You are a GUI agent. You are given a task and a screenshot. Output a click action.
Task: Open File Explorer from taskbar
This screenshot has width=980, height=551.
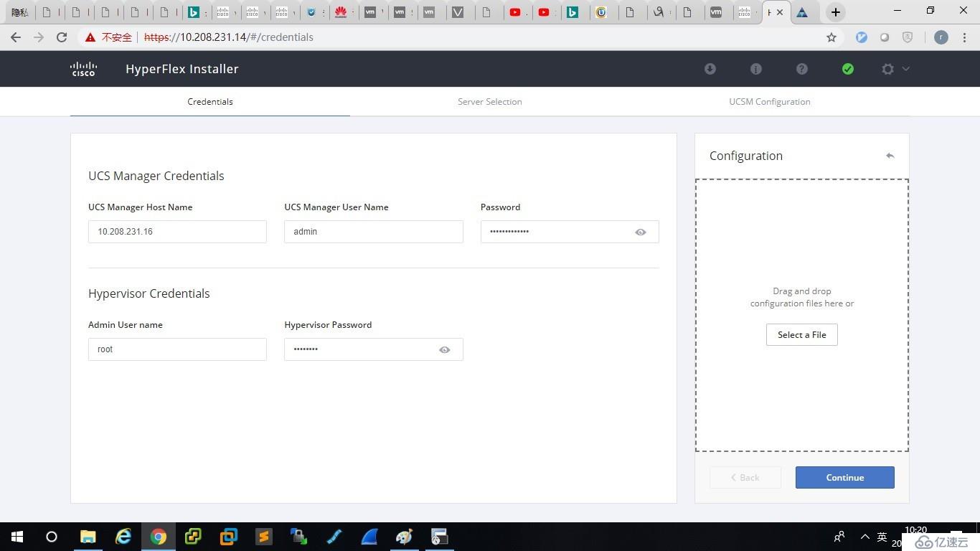[x=88, y=537]
